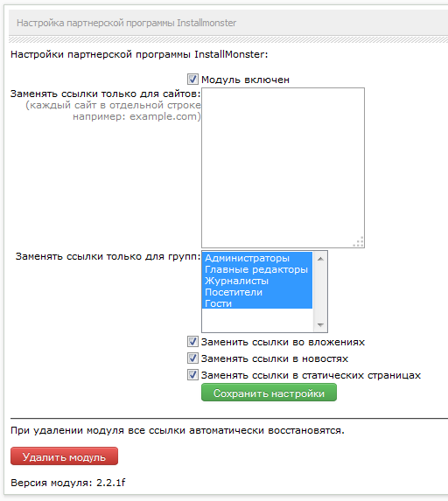This screenshot has height=501, width=448.
Task: Click the note about links restoring automatically
Action: coord(178,430)
